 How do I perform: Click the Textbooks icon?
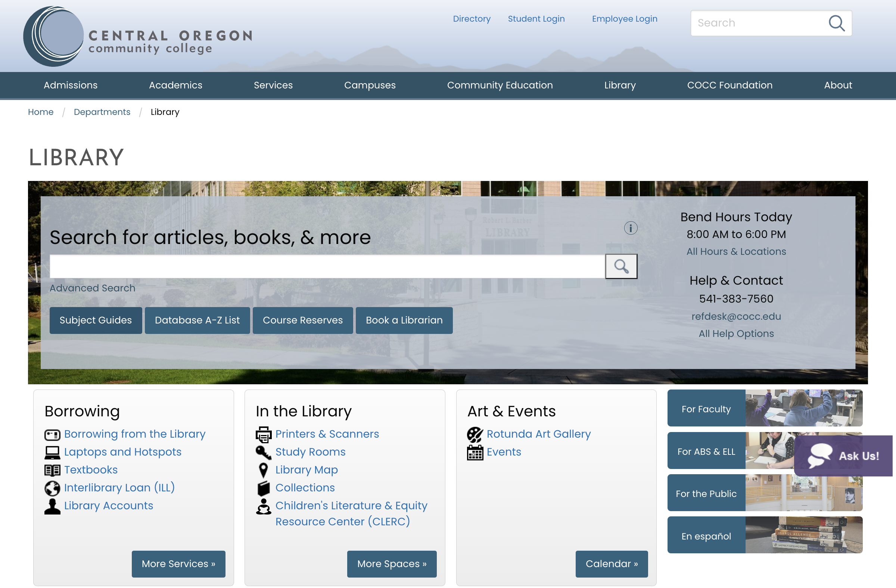coord(52,470)
